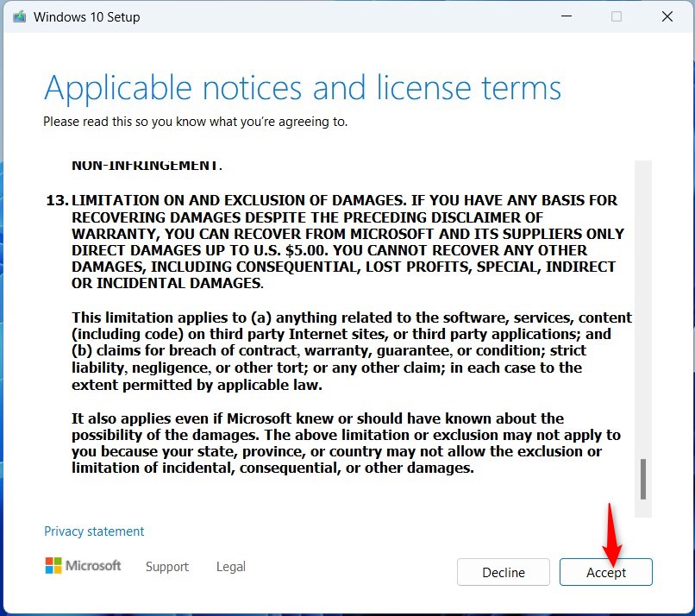Click the '13.' section number
This screenshot has width=695, height=616.
pyautogui.click(x=57, y=200)
